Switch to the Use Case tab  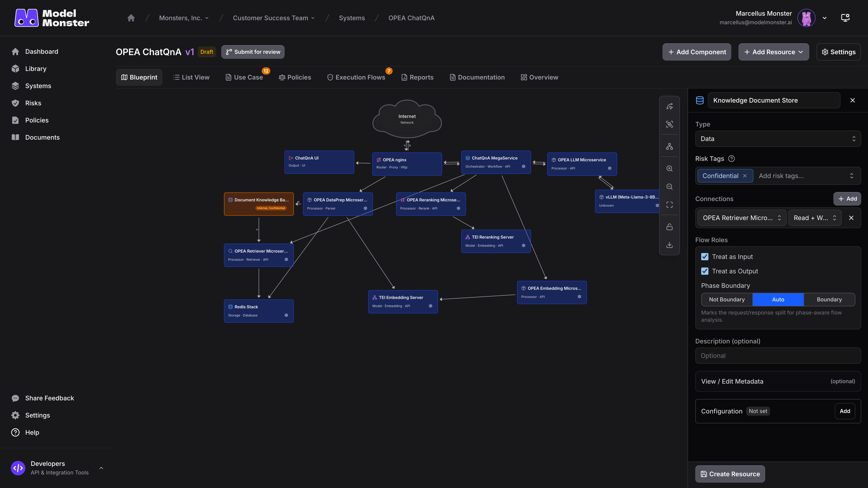[244, 77]
